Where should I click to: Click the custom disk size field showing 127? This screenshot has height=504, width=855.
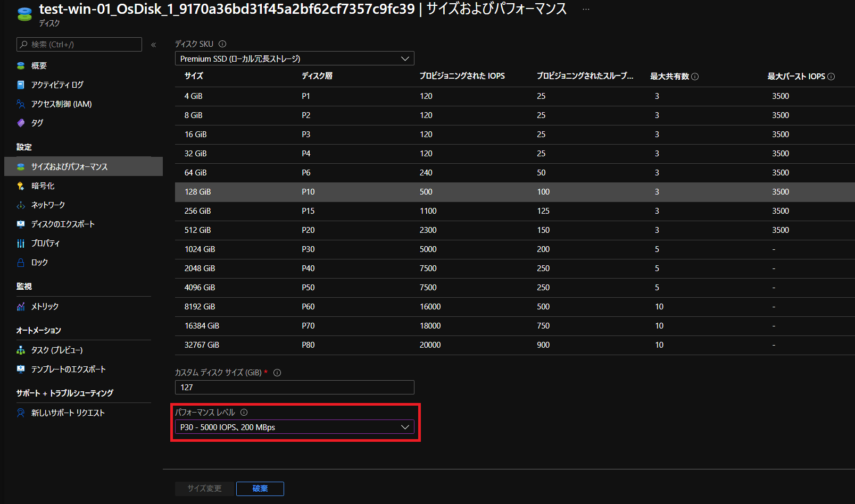(x=294, y=388)
